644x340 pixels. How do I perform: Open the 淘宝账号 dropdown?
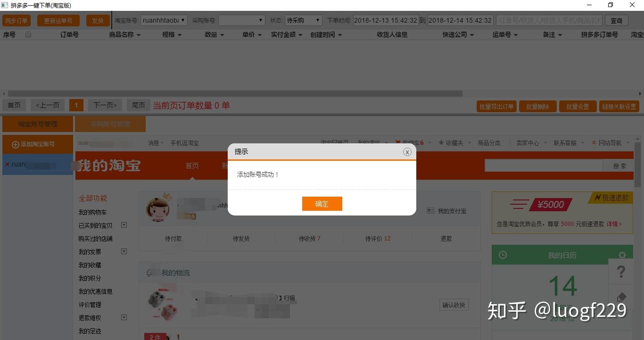click(164, 20)
